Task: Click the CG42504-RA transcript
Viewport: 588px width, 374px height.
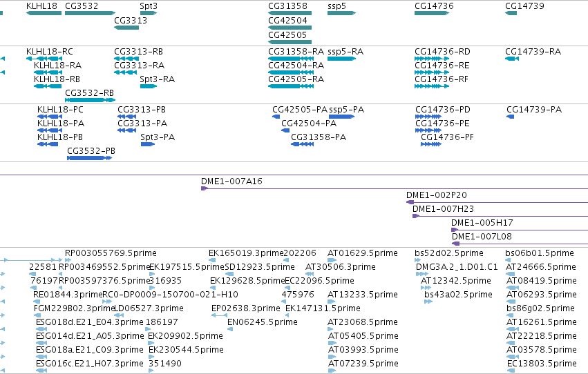Action: (291, 72)
